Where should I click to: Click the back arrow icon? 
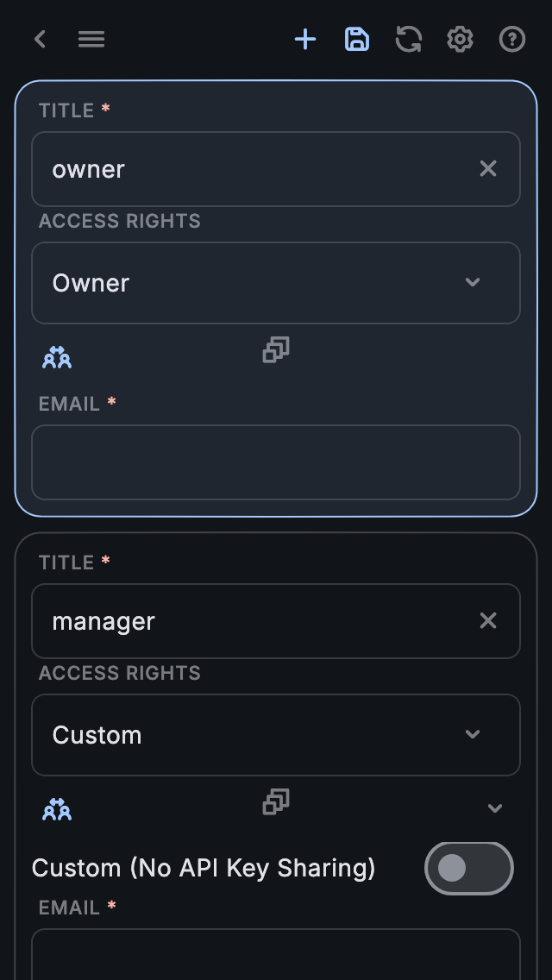[40, 39]
